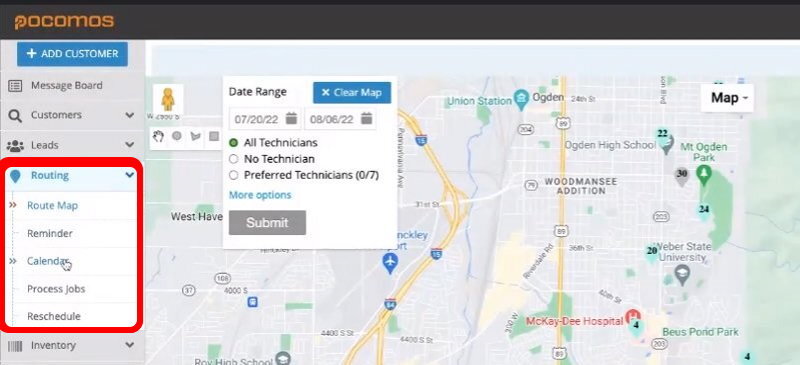Click the Woodmansee Addition map label
800x365 pixels.
pyautogui.click(x=581, y=186)
